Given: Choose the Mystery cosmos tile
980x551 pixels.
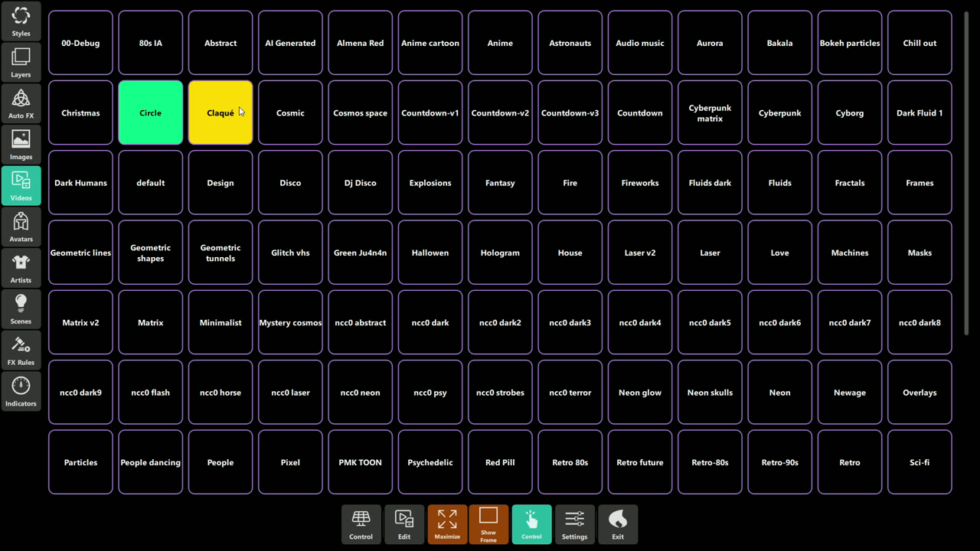Looking at the screenshot, I should [290, 322].
